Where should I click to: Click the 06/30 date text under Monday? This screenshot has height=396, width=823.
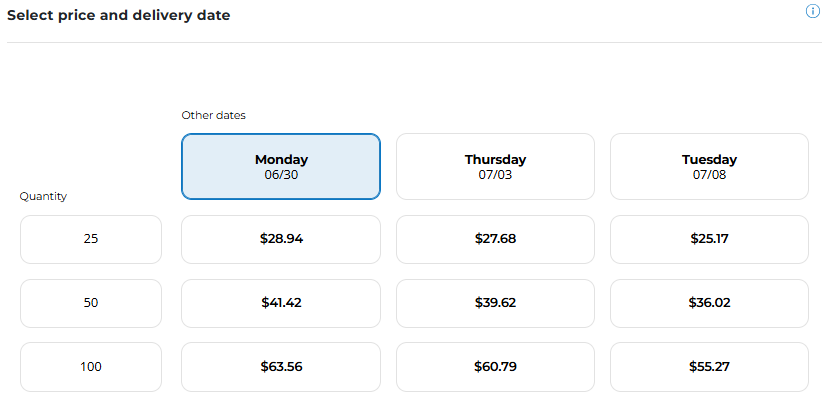coord(281,175)
